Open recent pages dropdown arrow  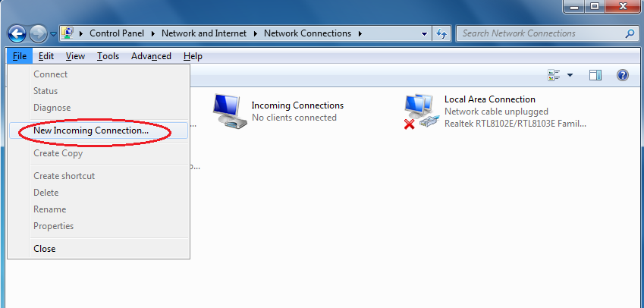point(53,34)
